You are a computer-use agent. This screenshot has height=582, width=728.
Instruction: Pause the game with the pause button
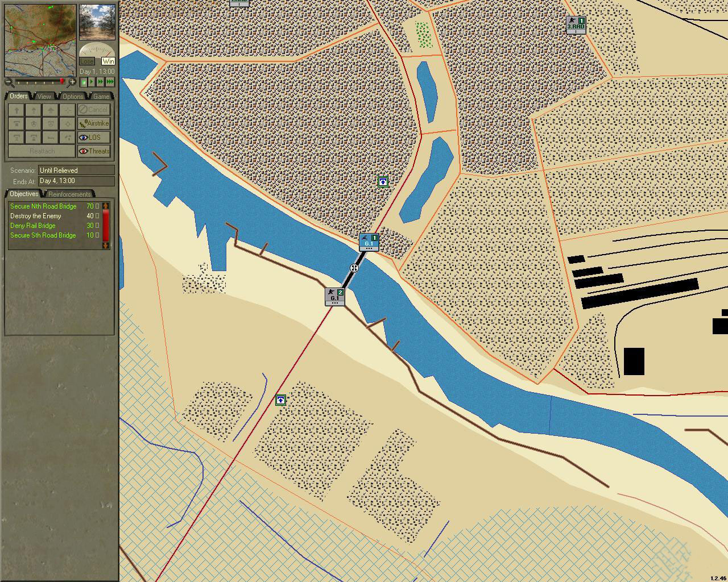[x=84, y=82]
